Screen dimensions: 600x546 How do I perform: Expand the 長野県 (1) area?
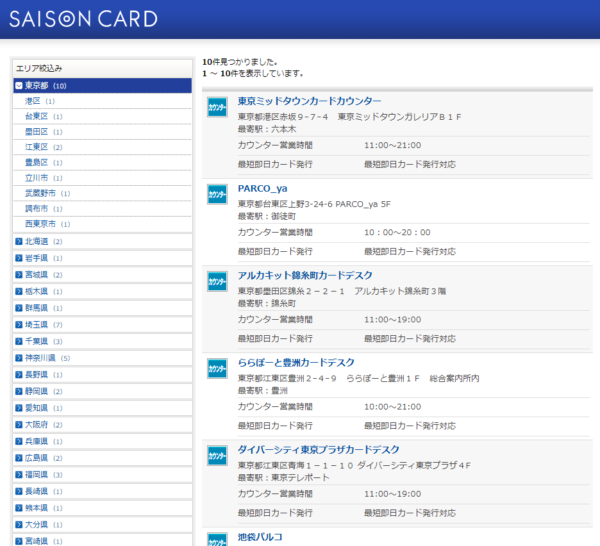103,375
